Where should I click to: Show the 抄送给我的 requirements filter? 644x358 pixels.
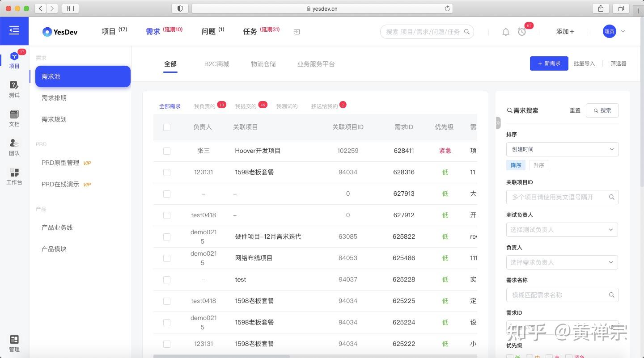click(324, 106)
